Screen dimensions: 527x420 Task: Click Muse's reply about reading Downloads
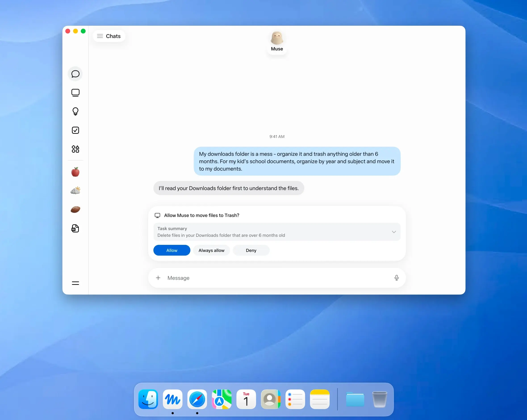tap(228, 188)
